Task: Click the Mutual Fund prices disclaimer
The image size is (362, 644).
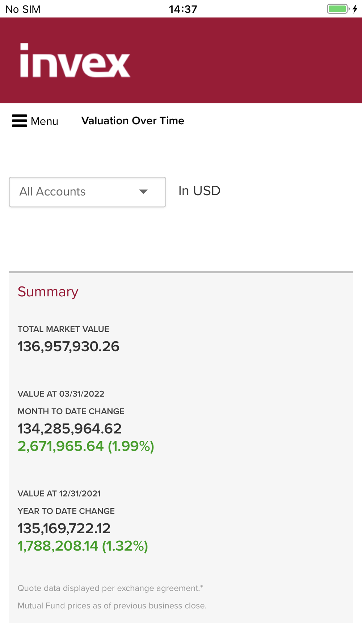Action: tap(112, 606)
